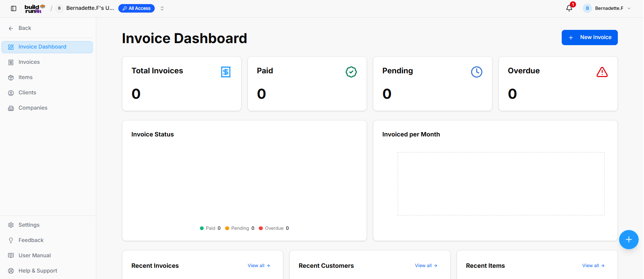
Task: Open Feedback in the sidebar
Action: click(x=47, y=240)
